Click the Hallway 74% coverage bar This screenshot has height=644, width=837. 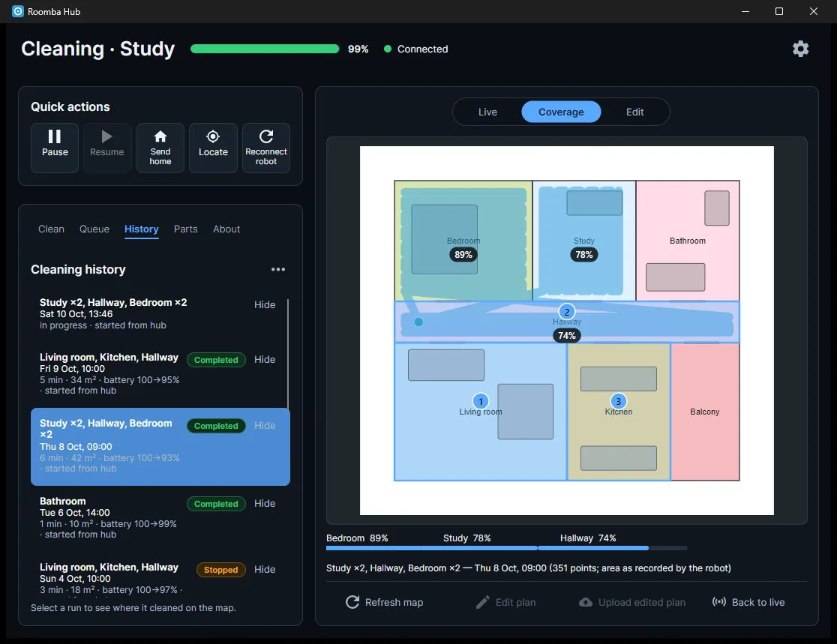coord(613,548)
